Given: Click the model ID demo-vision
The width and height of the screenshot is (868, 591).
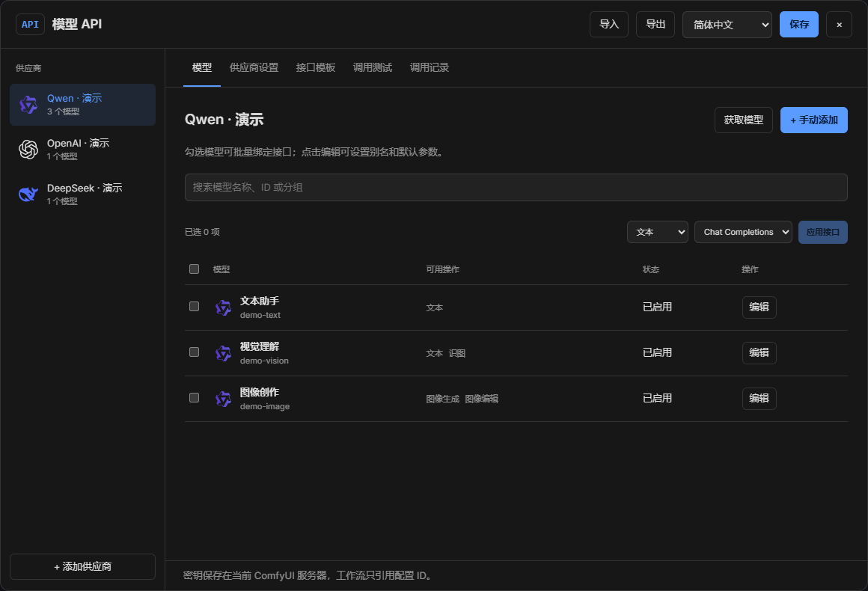Looking at the screenshot, I should tap(264, 361).
